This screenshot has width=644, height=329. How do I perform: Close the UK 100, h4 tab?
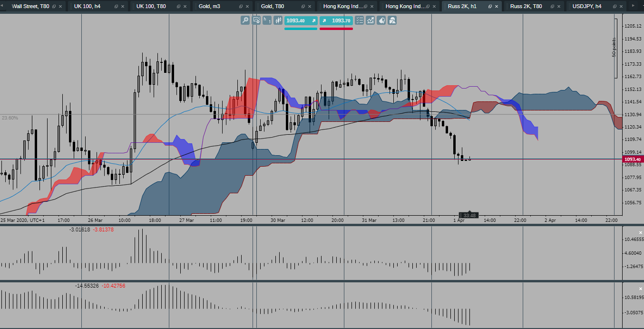[123, 7]
